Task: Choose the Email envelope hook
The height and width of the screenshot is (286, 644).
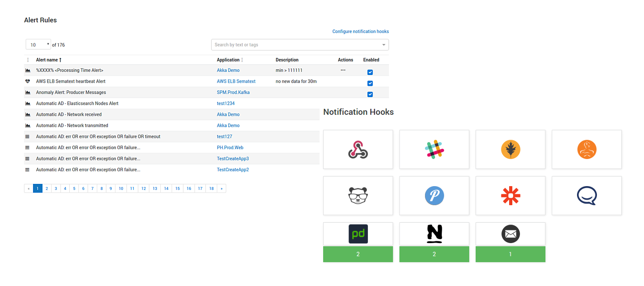Action: click(x=510, y=234)
